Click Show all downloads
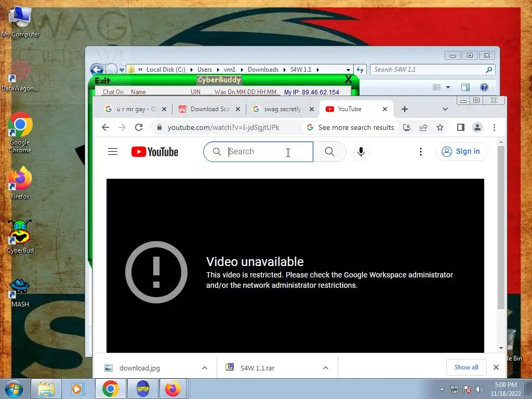This screenshot has width=532, height=399. tap(466, 367)
